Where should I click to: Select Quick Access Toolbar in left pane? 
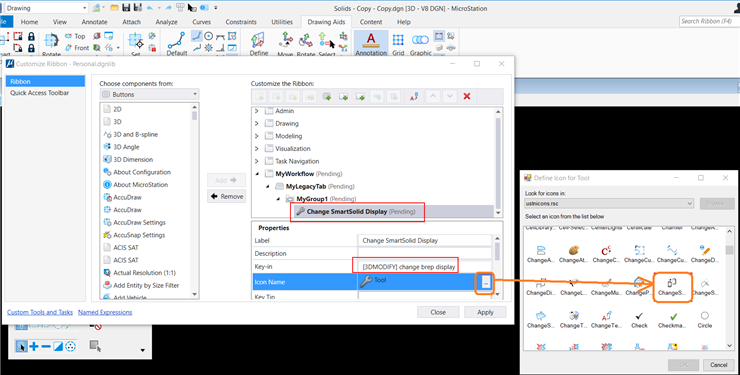pos(40,93)
